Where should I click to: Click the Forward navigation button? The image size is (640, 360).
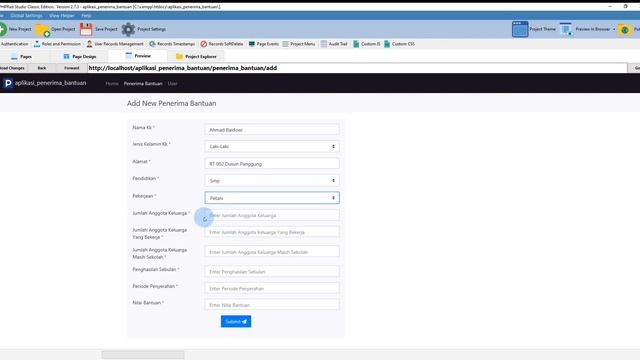click(x=71, y=68)
